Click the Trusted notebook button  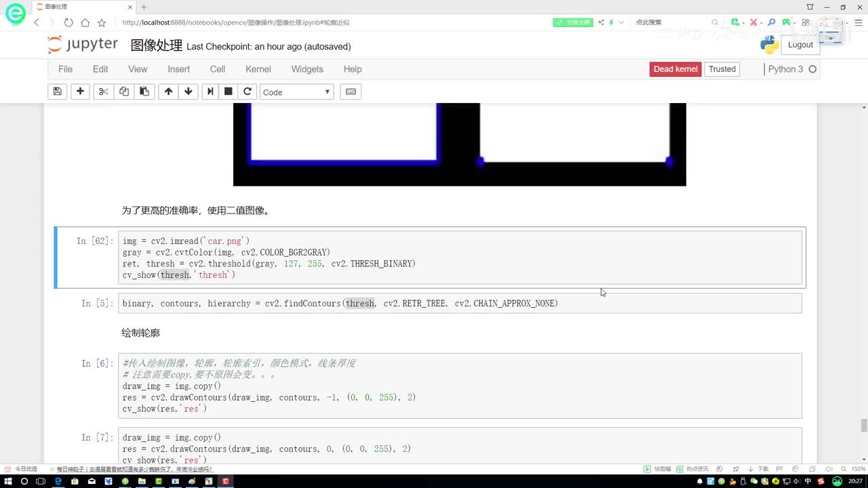click(722, 69)
